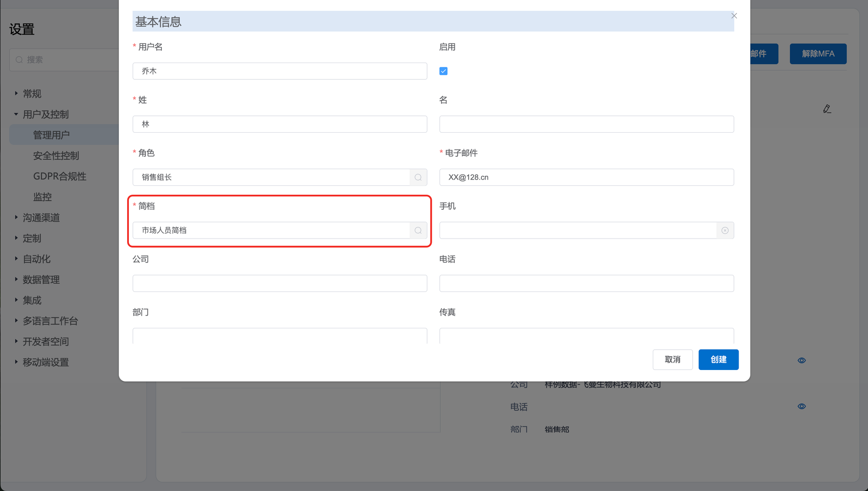The height and width of the screenshot is (491, 868).
Task: Click the search icon in 角色 field
Action: [418, 177]
